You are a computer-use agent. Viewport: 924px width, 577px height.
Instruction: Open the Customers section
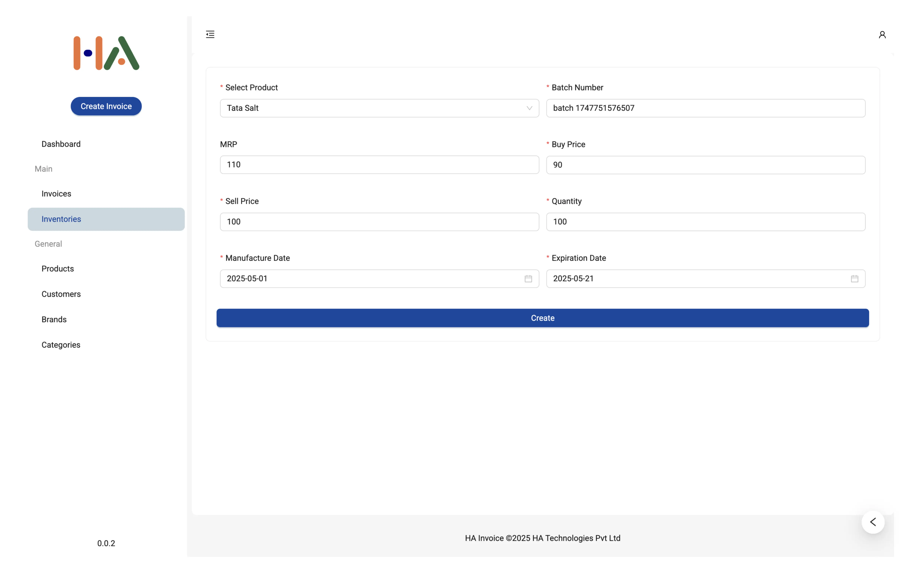[61, 294]
